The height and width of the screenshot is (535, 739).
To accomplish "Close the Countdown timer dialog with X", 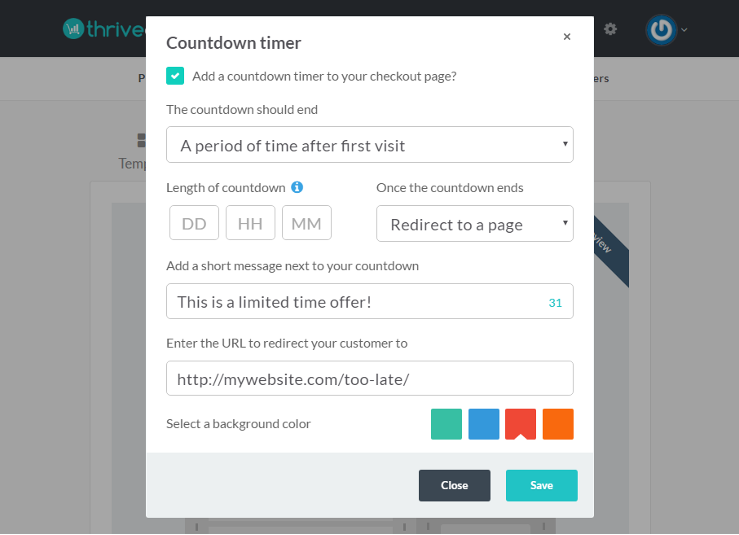I will (567, 37).
